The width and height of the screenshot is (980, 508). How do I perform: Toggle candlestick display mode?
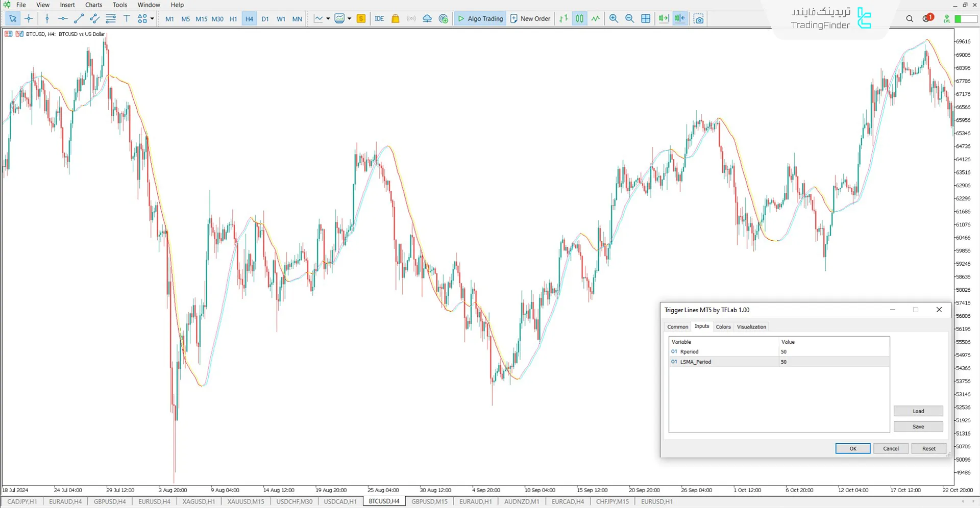tap(579, 18)
